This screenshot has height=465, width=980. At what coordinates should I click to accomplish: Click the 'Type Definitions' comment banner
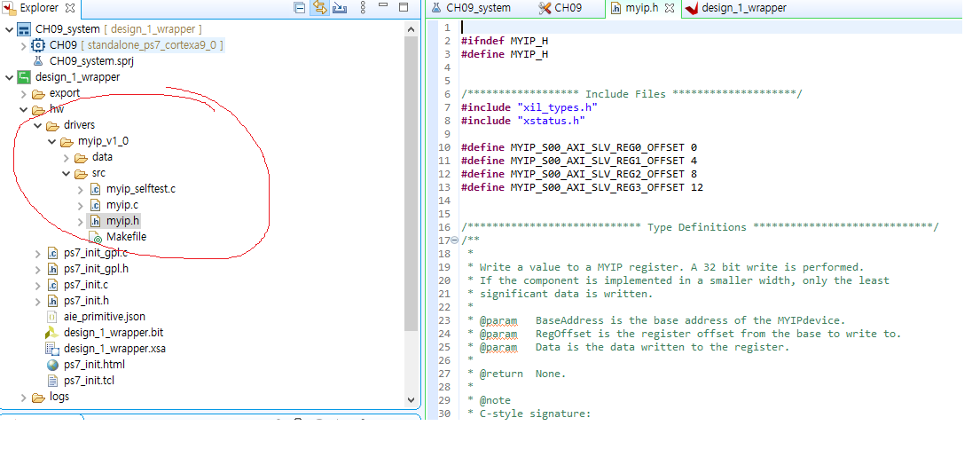pos(700,227)
